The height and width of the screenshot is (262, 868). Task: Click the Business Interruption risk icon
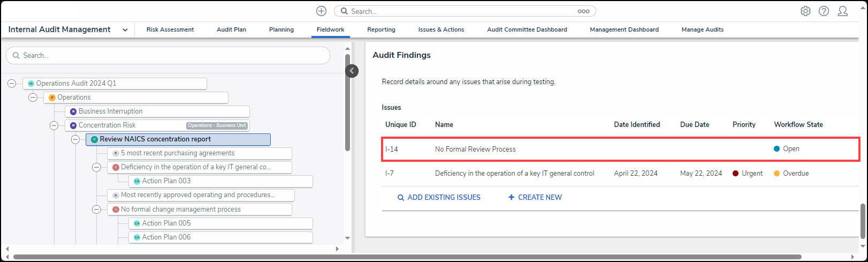tap(73, 111)
